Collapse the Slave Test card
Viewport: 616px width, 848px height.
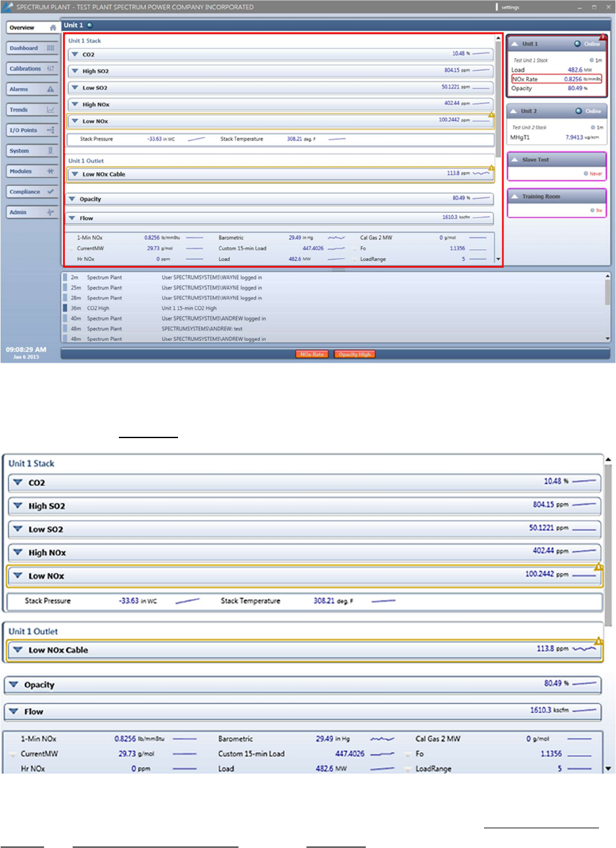click(x=514, y=160)
